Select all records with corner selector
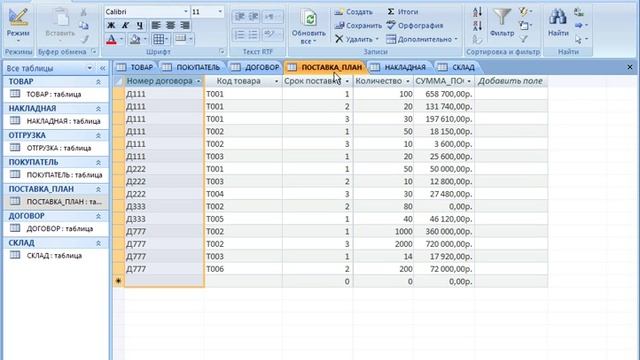The height and width of the screenshot is (360, 640). point(118,81)
